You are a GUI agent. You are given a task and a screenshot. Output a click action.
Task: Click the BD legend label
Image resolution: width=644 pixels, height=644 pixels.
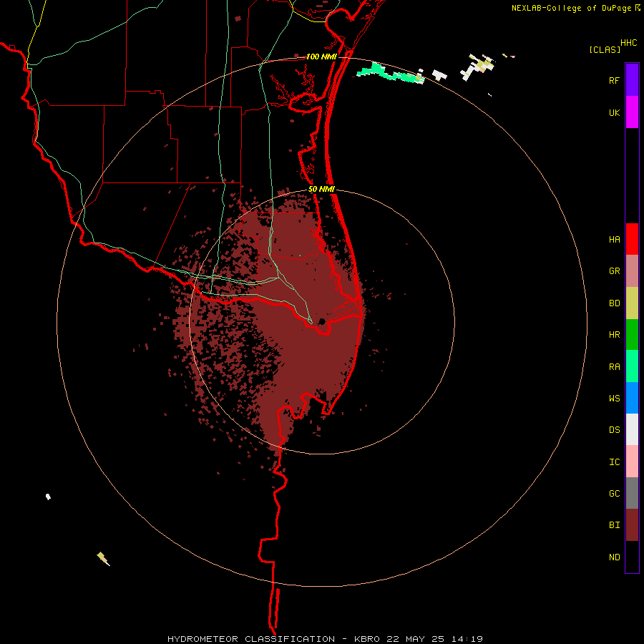[614, 303]
